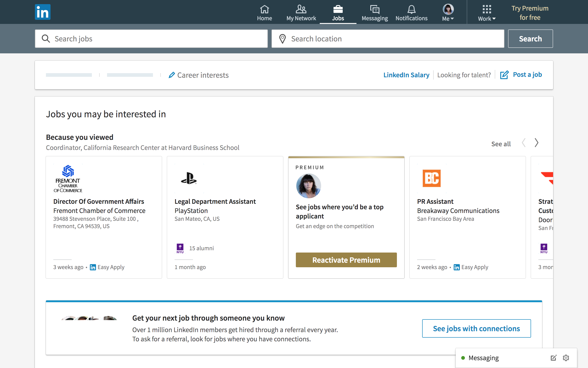Click 15 alumni text
Screen dimensions: 588x368
click(201, 248)
